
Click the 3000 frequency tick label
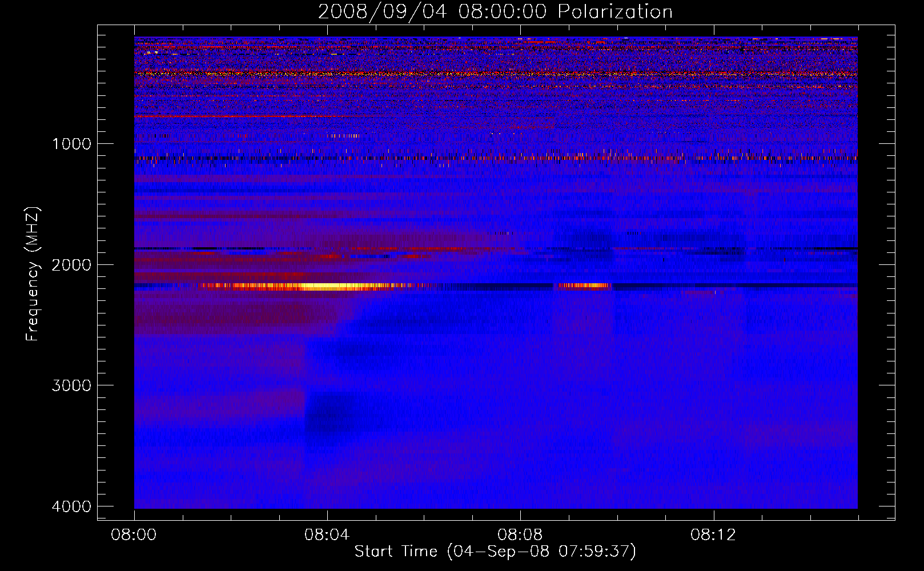tap(71, 385)
